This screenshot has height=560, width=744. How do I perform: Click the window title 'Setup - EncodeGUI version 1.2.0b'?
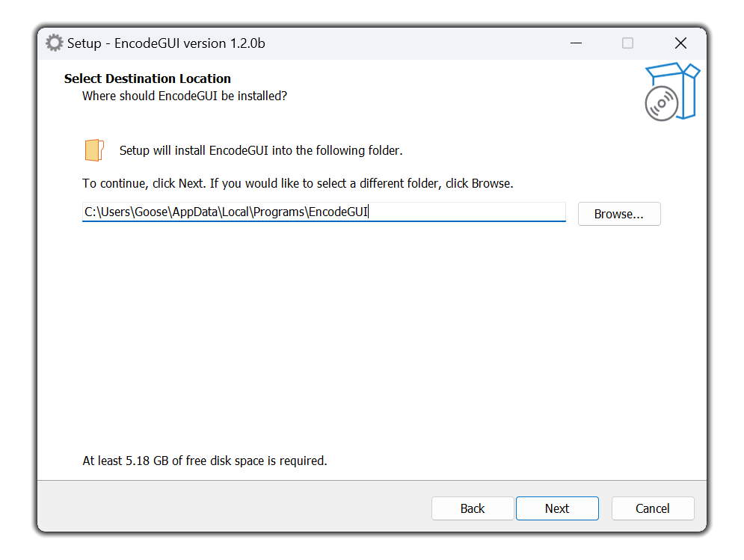pos(166,43)
